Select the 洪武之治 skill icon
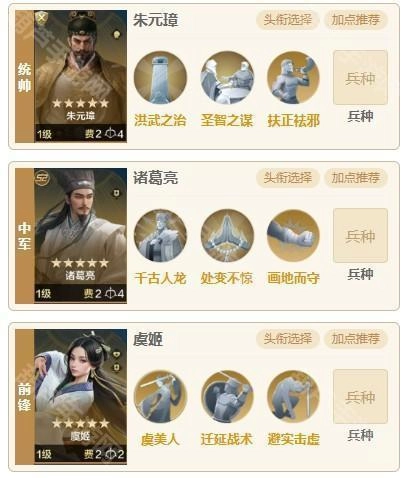This screenshot has height=478, width=408. click(x=160, y=77)
